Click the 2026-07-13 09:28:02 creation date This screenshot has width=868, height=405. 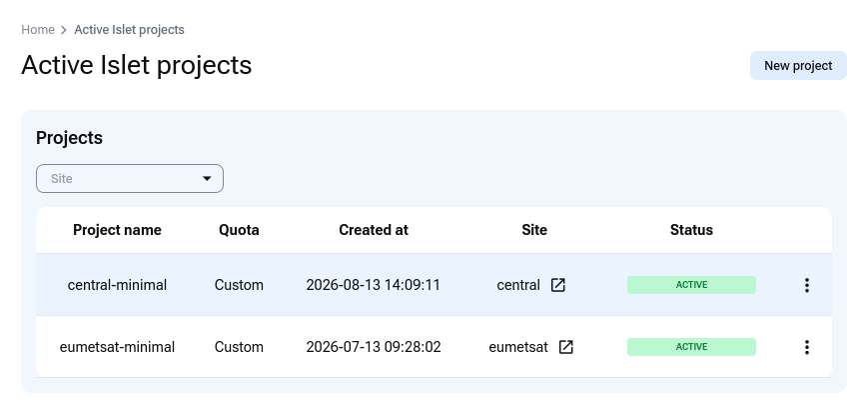click(x=374, y=347)
